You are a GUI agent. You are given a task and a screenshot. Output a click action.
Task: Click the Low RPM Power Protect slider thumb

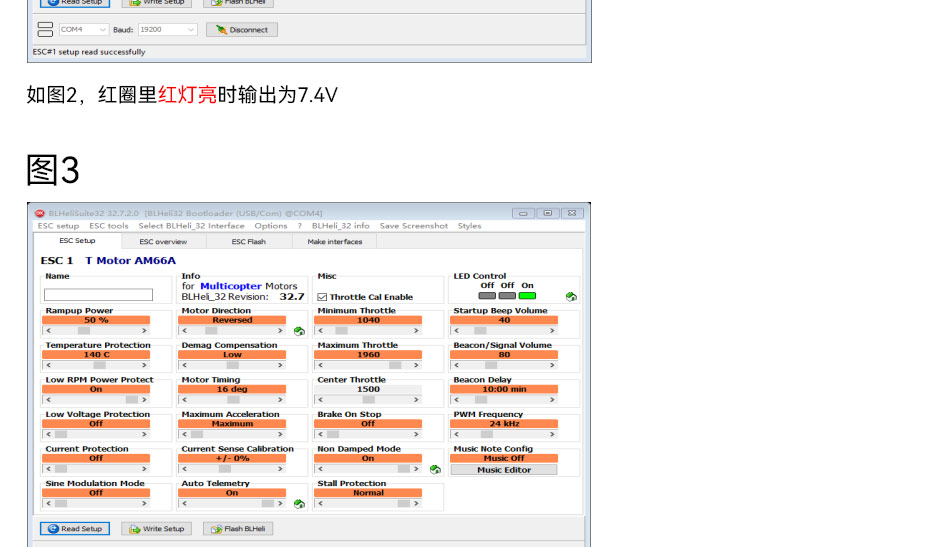click(131, 399)
